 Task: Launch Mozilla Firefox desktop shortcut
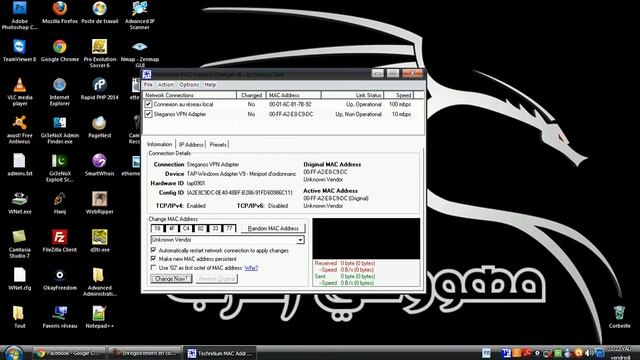click(x=60, y=13)
